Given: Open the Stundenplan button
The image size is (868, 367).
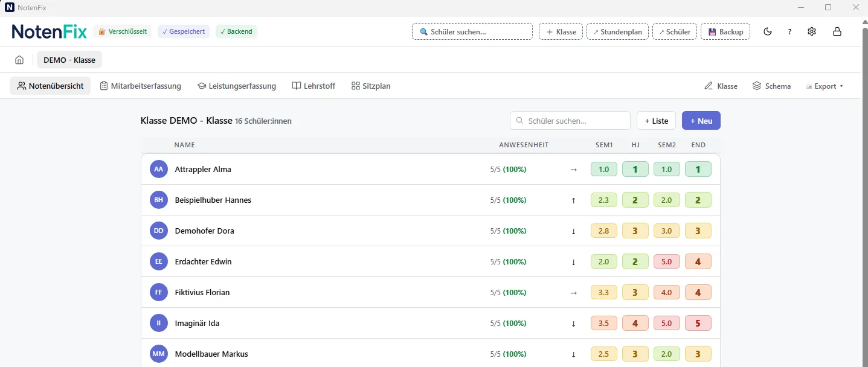Looking at the screenshot, I should (618, 31).
